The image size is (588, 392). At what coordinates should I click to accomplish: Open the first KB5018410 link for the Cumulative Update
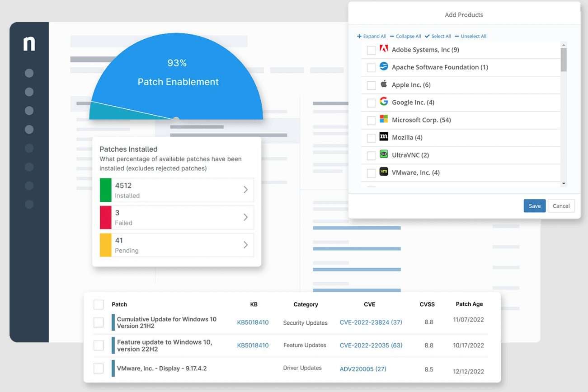[x=253, y=322]
